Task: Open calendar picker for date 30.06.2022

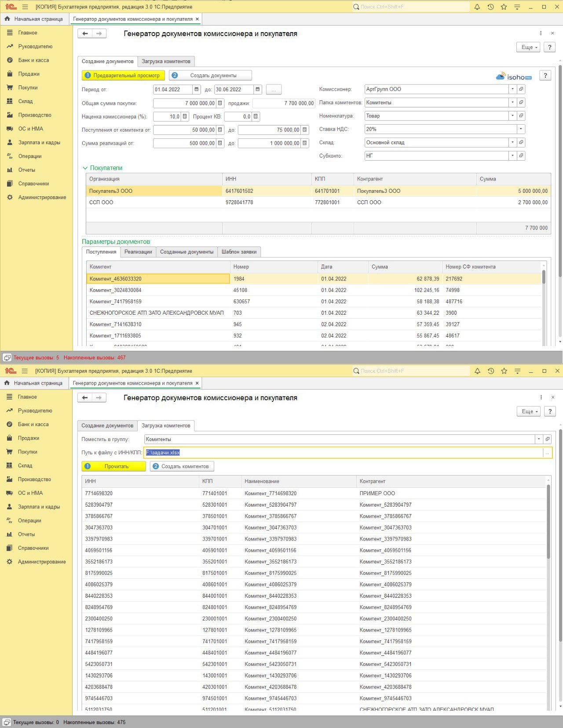Action: [257, 89]
